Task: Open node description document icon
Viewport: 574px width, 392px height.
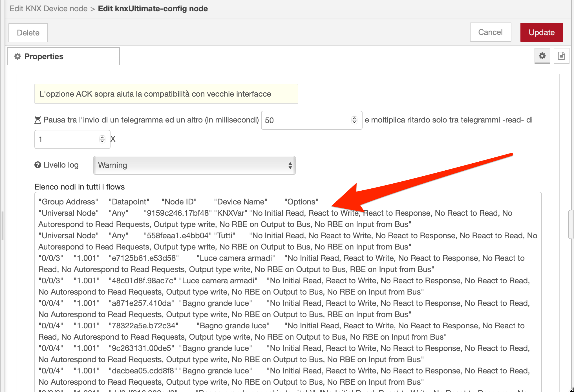Action: coord(561,56)
